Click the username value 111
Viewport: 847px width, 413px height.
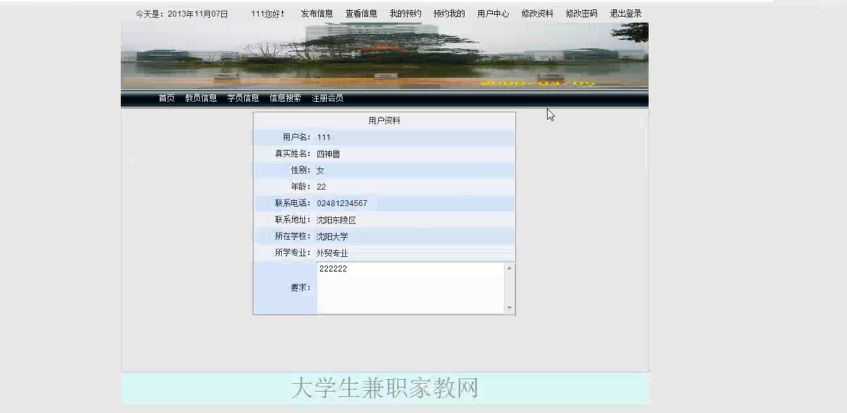pyautogui.click(x=324, y=137)
